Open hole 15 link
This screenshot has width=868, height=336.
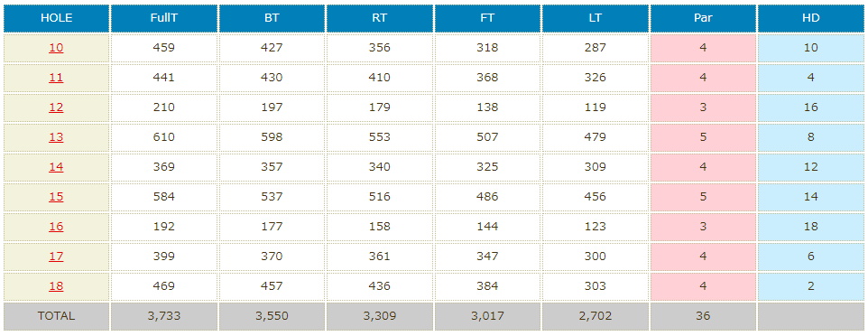pos(56,197)
